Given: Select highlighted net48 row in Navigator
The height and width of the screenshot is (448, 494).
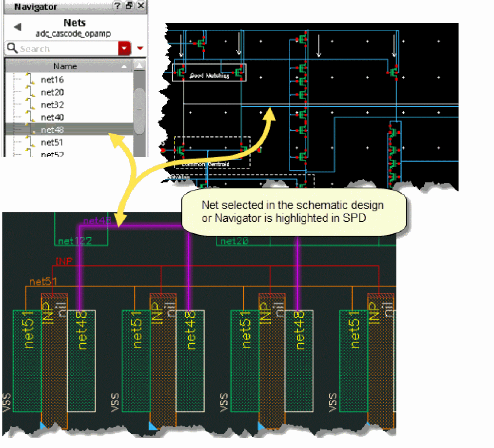Looking at the screenshot, I should pos(69,130).
